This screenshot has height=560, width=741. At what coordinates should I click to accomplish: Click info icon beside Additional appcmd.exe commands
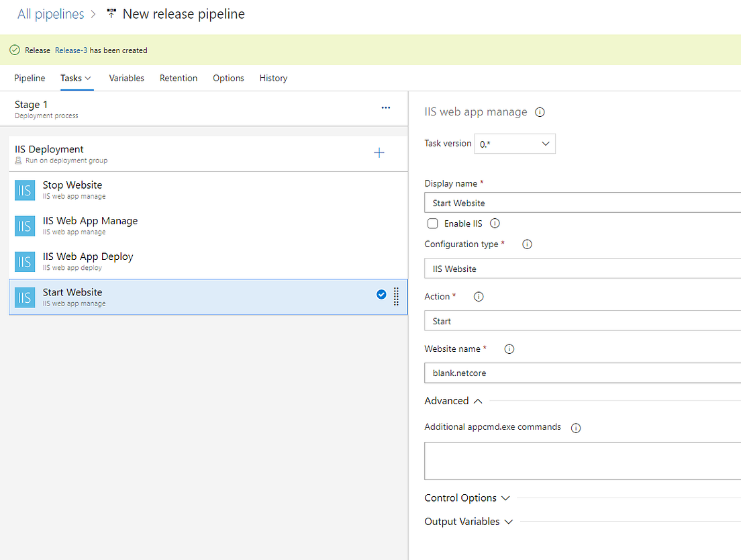pyautogui.click(x=575, y=428)
